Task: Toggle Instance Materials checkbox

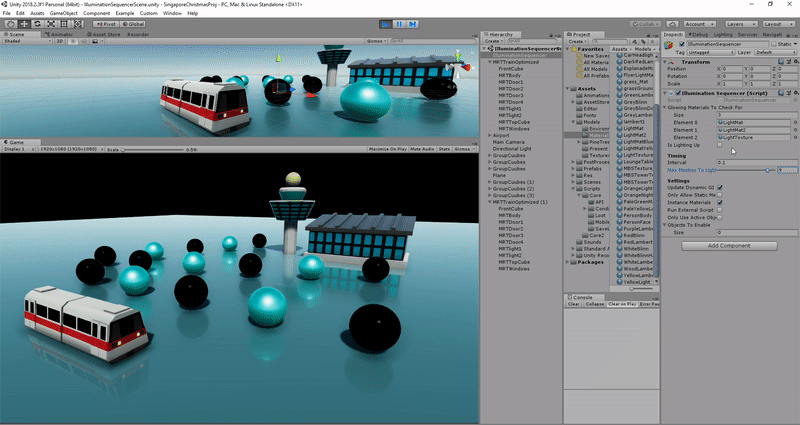Action: pyautogui.click(x=720, y=202)
